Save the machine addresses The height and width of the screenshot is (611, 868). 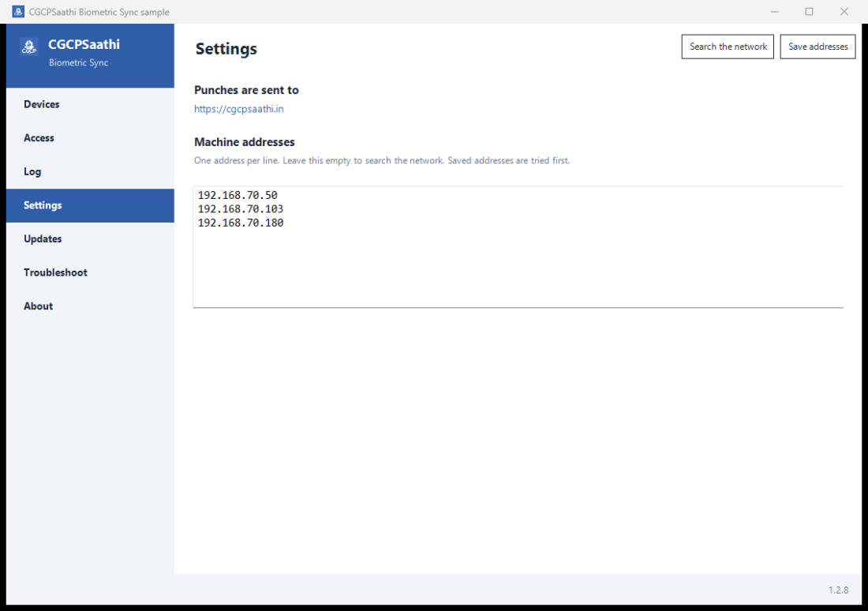817,47
